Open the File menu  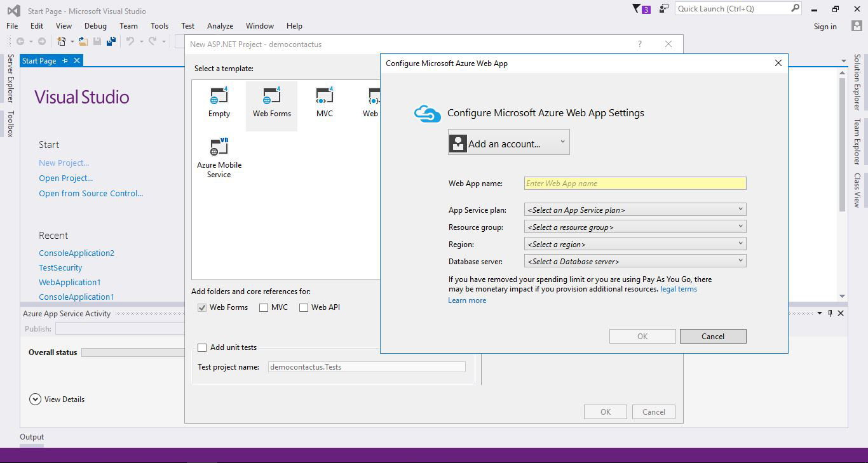click(x=12, y=26)
